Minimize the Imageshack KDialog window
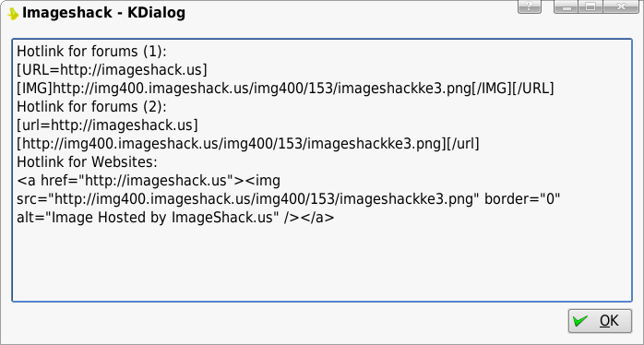The width and height of the screenshot is (644, 345). click(566, 6)
